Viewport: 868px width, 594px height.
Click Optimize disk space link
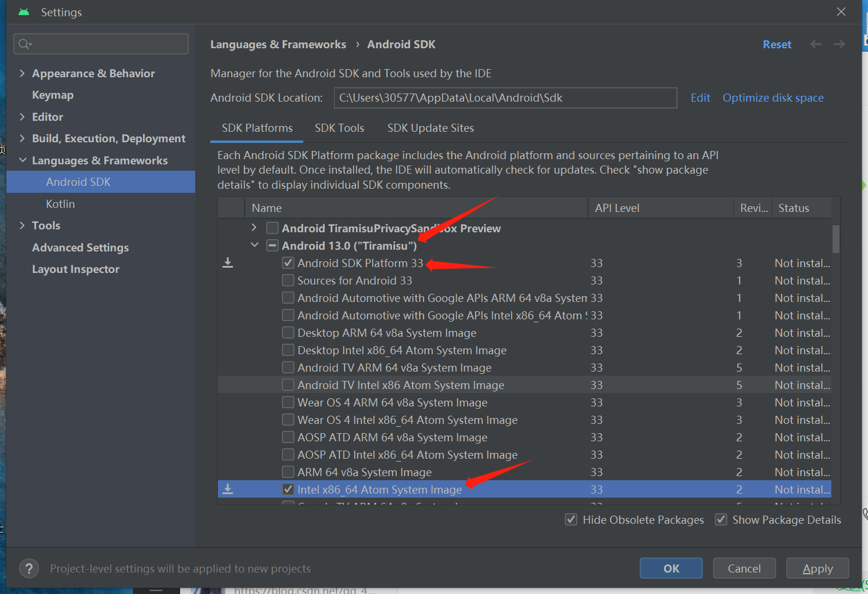coord(773,98)
